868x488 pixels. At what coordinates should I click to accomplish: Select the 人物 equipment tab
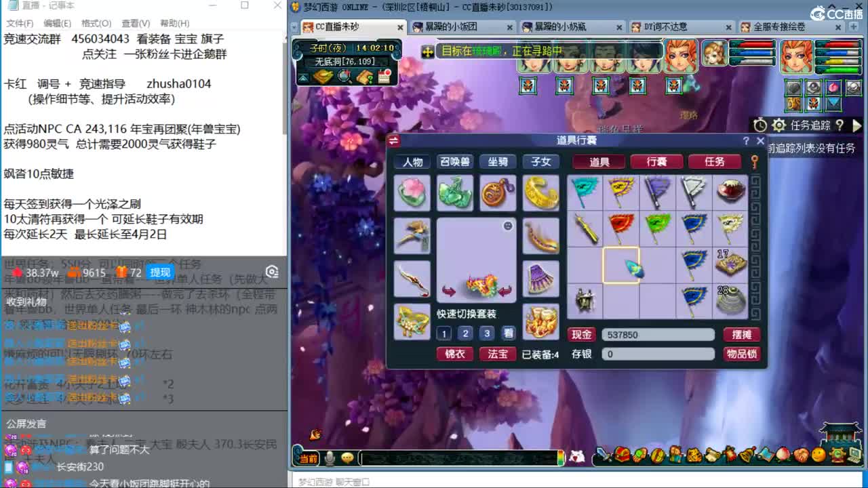(412, 162)
